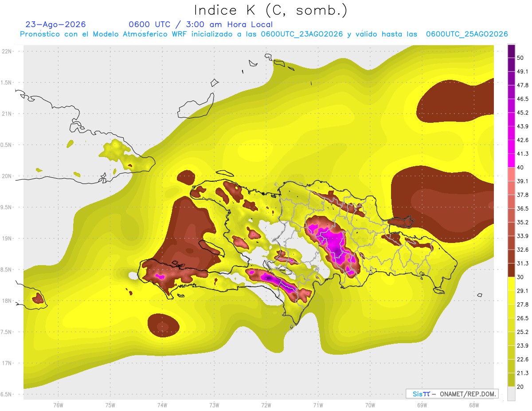Click the legend value '22.6'

pos(522,359)
